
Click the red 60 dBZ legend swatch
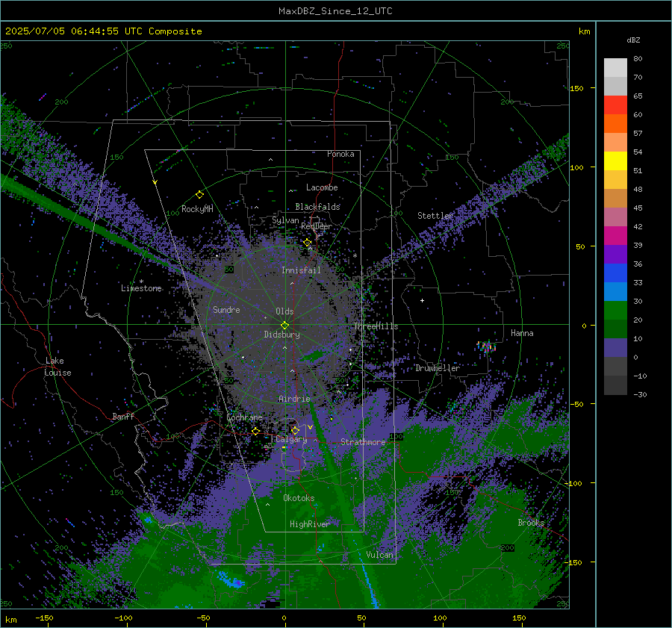(x=615, y=105)
